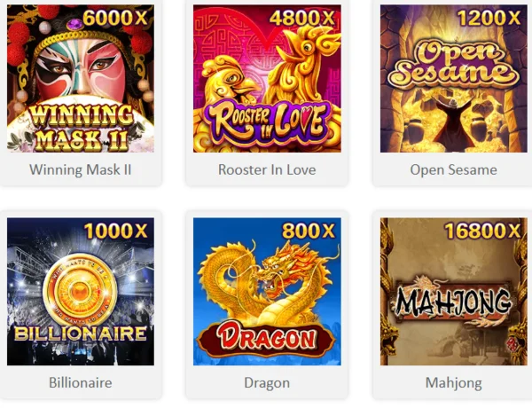The image size is (532, 408).
Task: Click the 1000X multiplier badge
Action: 115,231
